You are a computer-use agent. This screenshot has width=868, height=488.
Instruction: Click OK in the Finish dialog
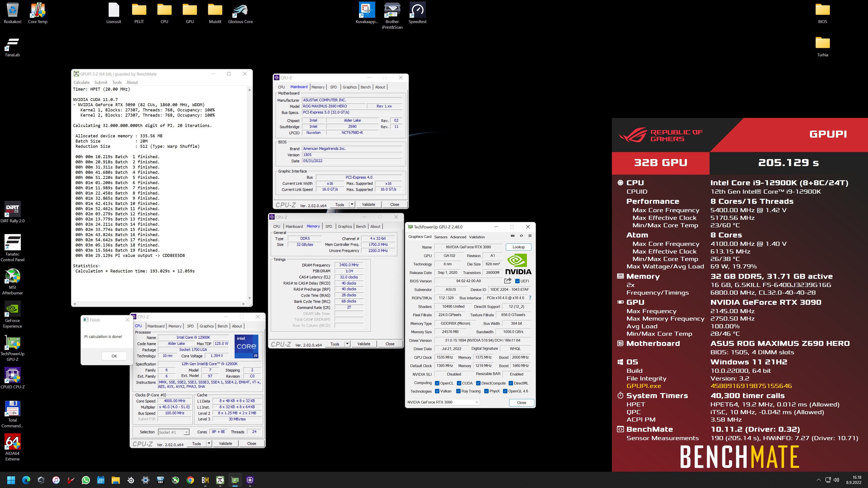pyautogui.click(x=114, y=356)
